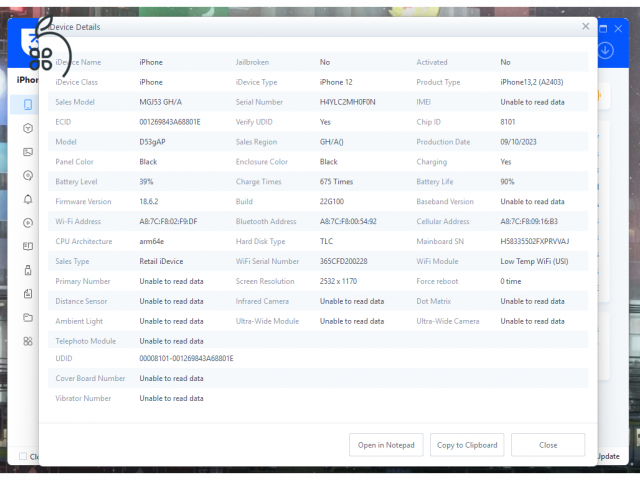The width and height of the screenshot is (640, 480).
Task: Click the Jailbroken label
Action: click(252, 62)
